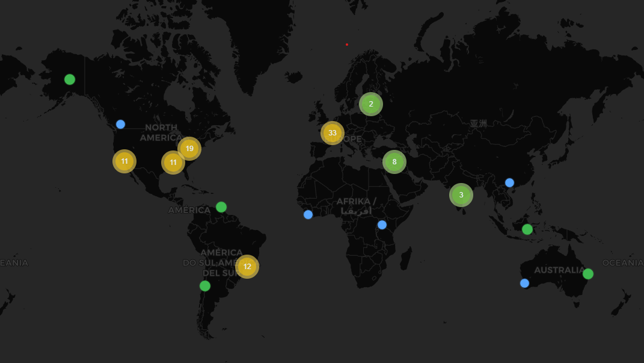The image size is (644, 363).
Task: Select the 12 cluster over Brazil
Action: pyautogui.click(x=247, y=266)
